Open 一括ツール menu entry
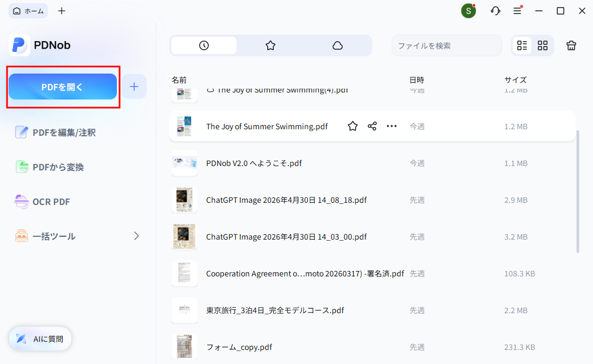Screen dimensions: 593x364 coord(45,236)
